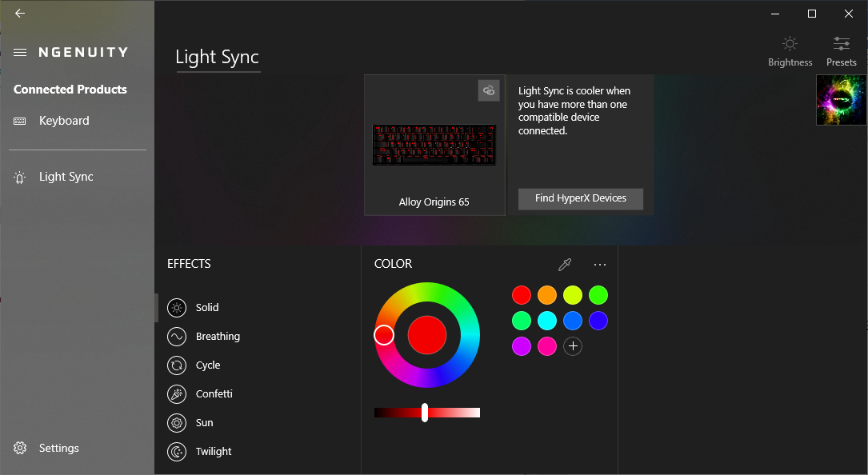Click the Settings gear icon

tap(20, 448)
